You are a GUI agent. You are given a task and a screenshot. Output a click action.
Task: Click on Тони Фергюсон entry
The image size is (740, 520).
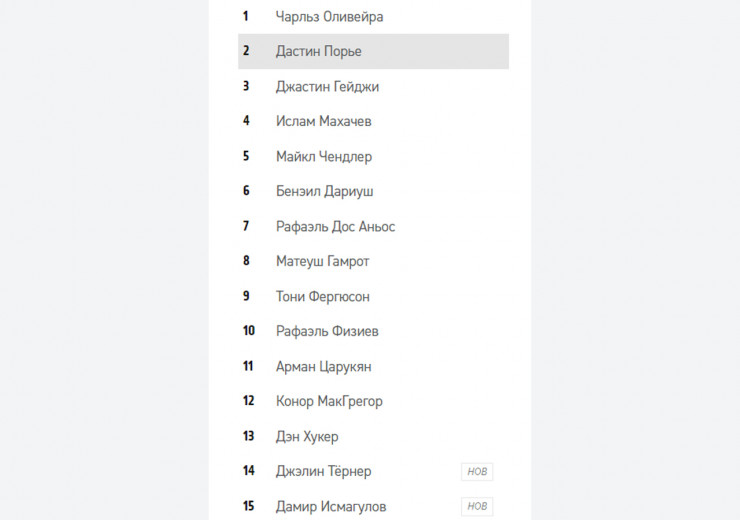[322, 297]
